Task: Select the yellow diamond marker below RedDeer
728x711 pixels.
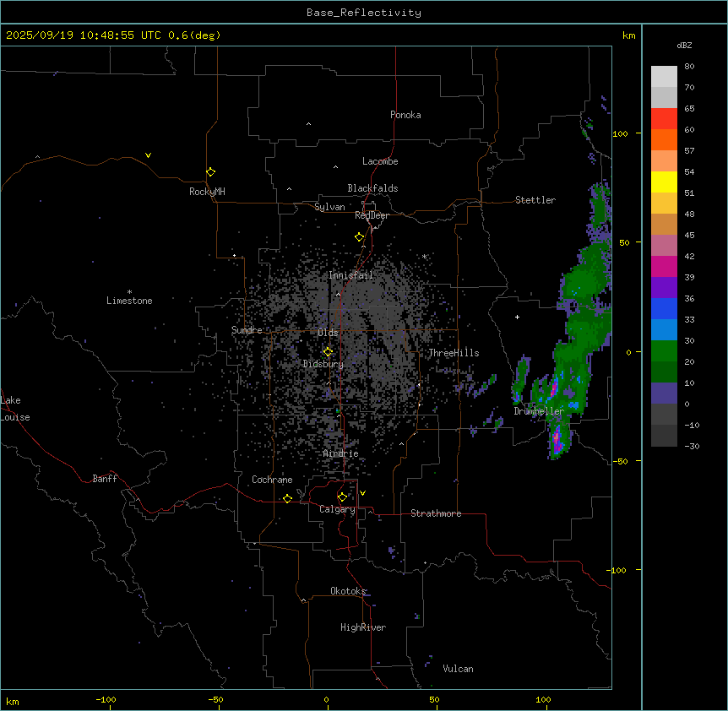Action: click(x=360, y=237)
